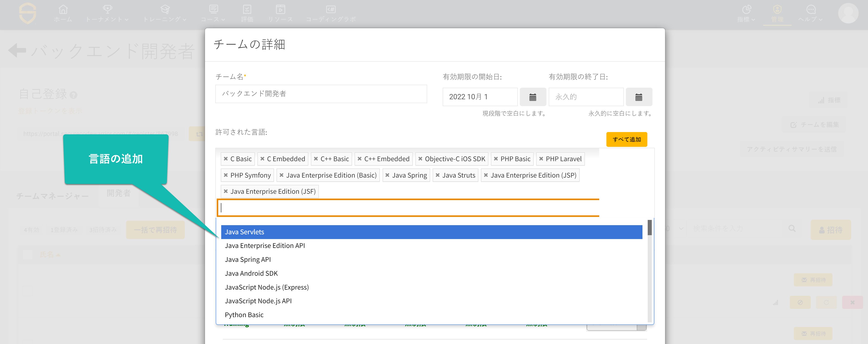The height and width of the screenshot is (344, 868).
Task: Select JavaScript Node.js (Express) option
Action: click(x=432, y=287)
